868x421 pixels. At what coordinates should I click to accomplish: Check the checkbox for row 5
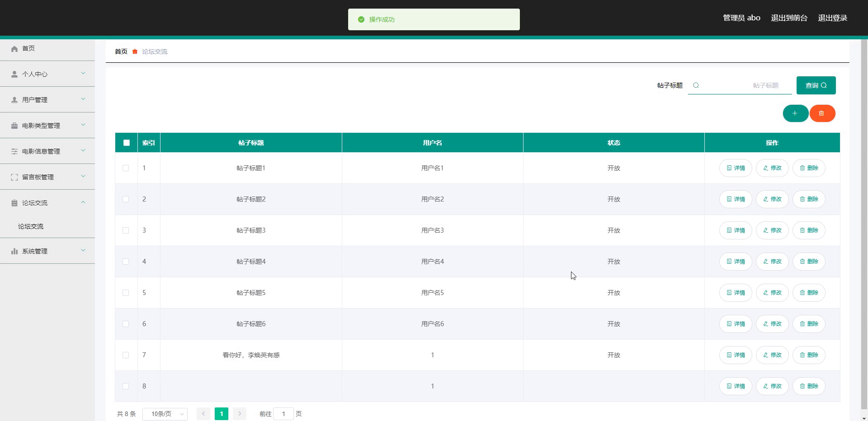point(126,293)
